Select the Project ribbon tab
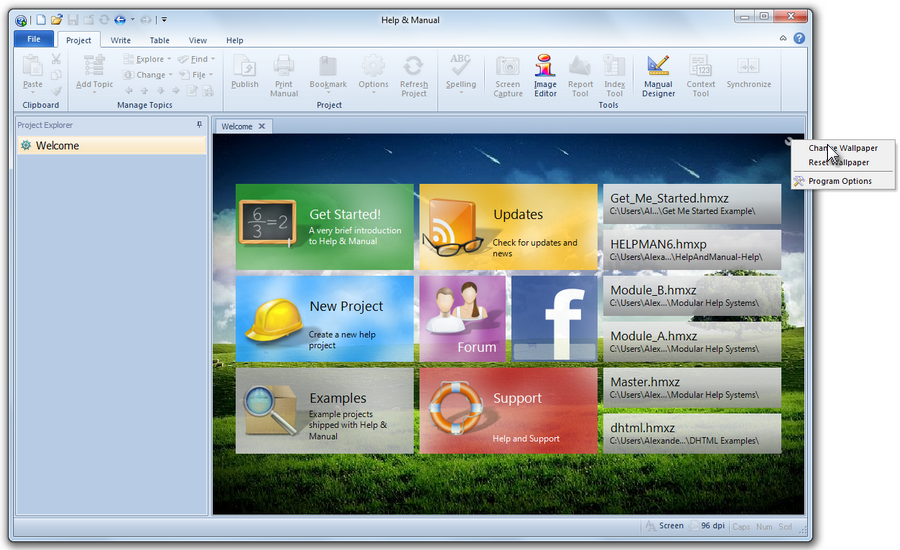Screen dimensions: 900x550 [x=79, y=40]
